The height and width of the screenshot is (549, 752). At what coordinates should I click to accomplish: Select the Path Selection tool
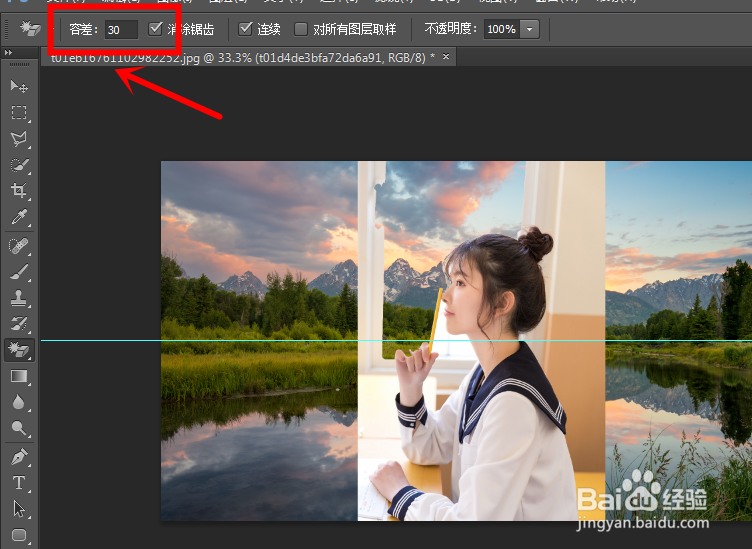point(19,509)
